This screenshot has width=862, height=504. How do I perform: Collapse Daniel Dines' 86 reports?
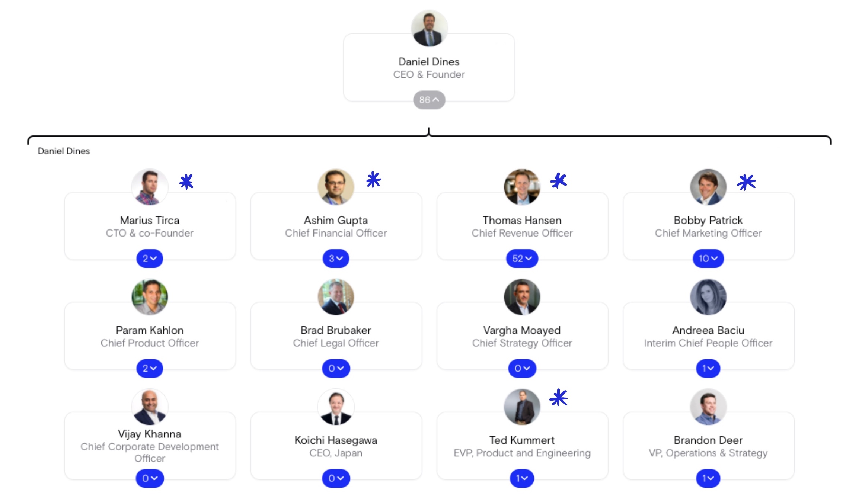429,100
